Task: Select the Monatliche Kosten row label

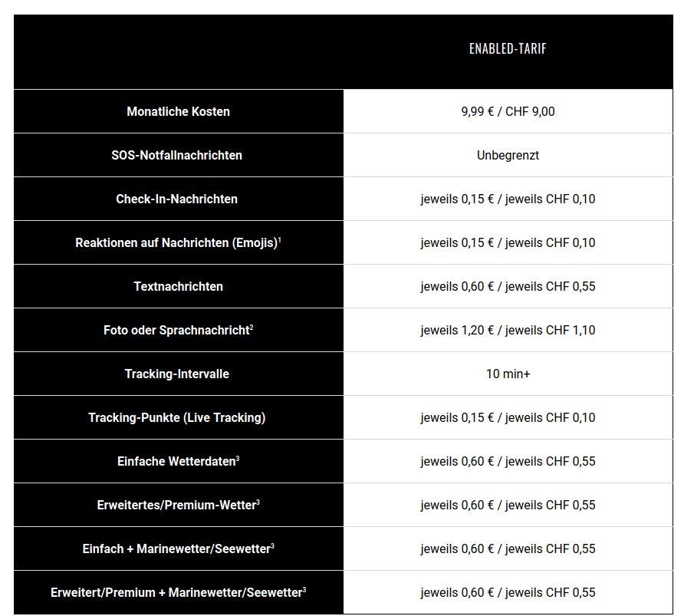Action: tap(178, 111)
